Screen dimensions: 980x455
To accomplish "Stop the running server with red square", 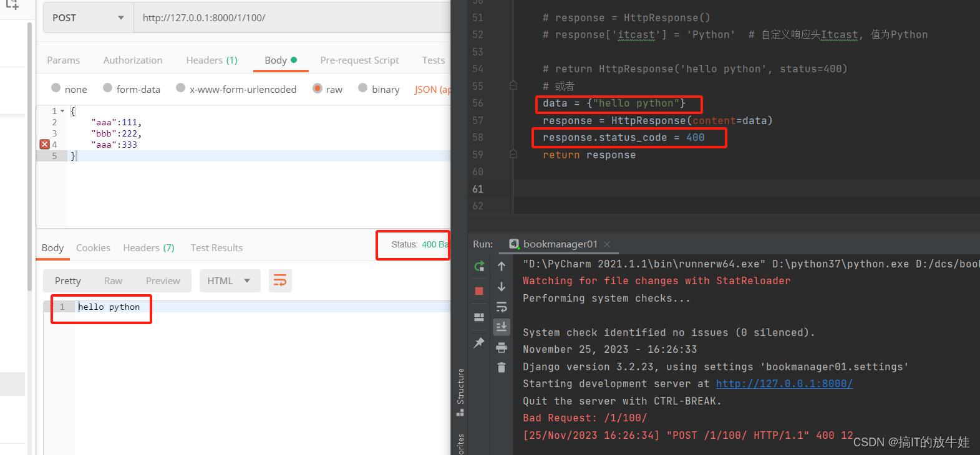I will 479,291.
